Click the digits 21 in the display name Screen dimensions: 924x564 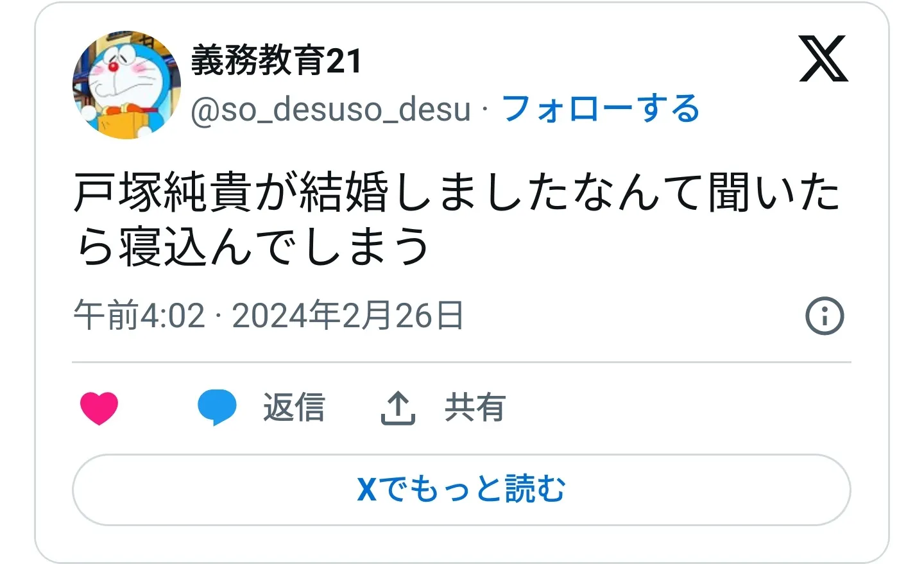(x=344, y=62)
